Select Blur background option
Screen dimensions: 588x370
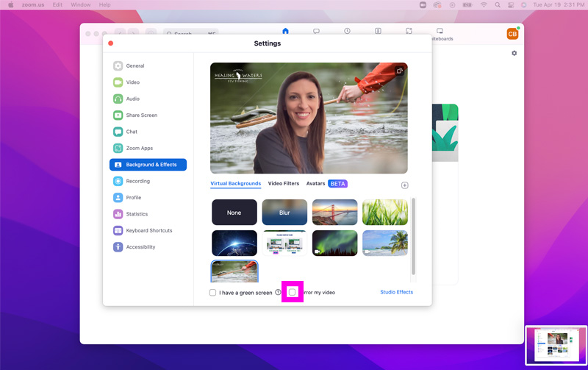(284, 213)
